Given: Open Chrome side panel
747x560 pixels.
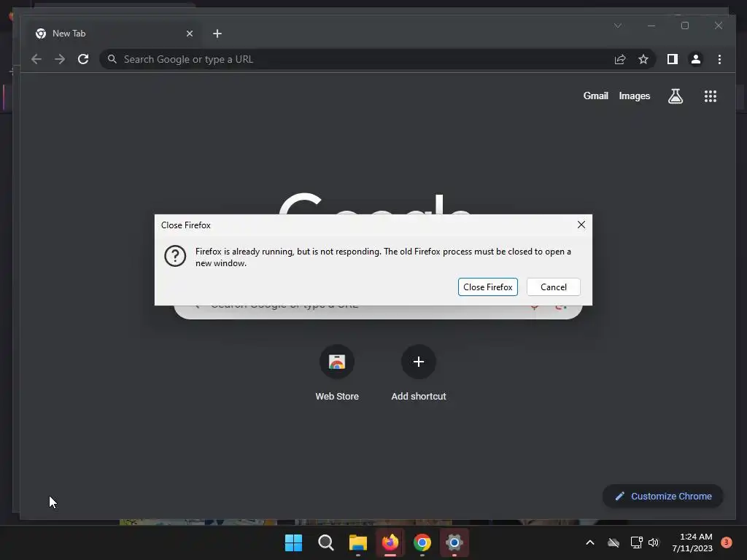Looking at the screenshot, I should point(672,59).
